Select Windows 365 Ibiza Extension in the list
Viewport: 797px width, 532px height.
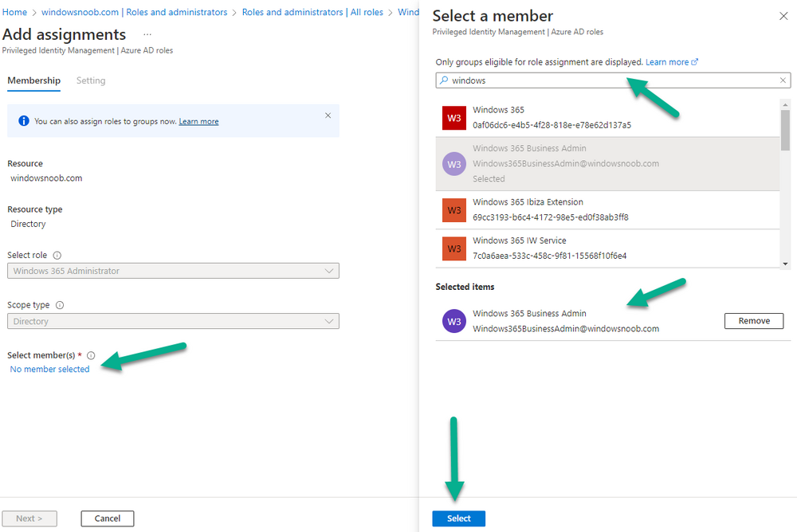click(607, 209)
